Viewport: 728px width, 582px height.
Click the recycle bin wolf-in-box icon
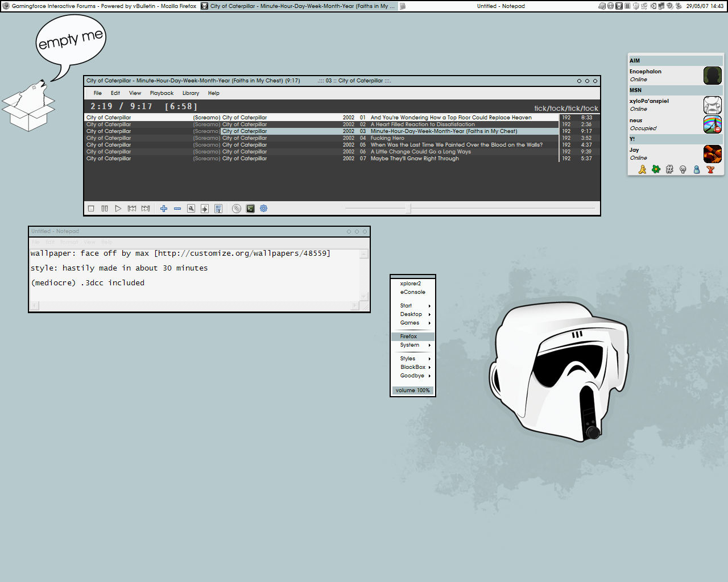click(30, 106)
